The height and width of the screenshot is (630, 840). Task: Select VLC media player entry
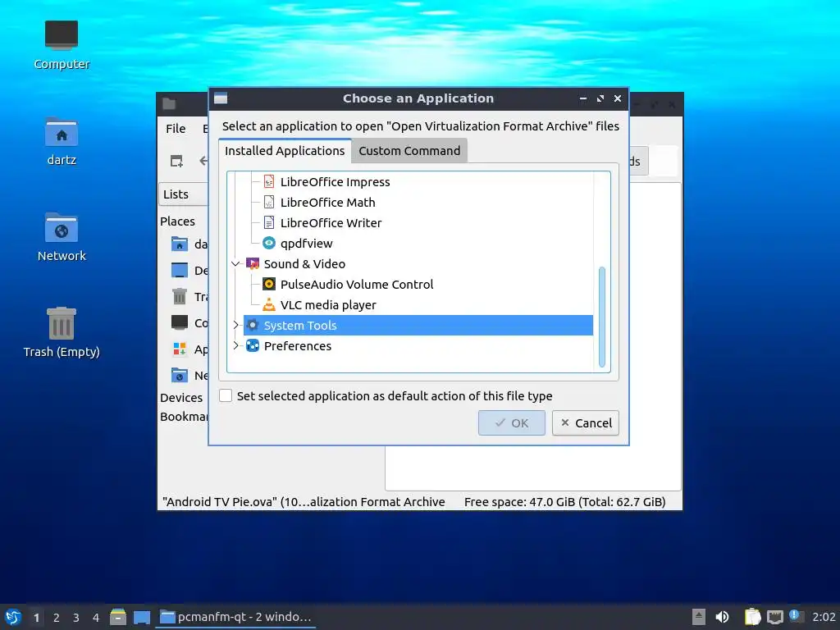click(328, 305)
